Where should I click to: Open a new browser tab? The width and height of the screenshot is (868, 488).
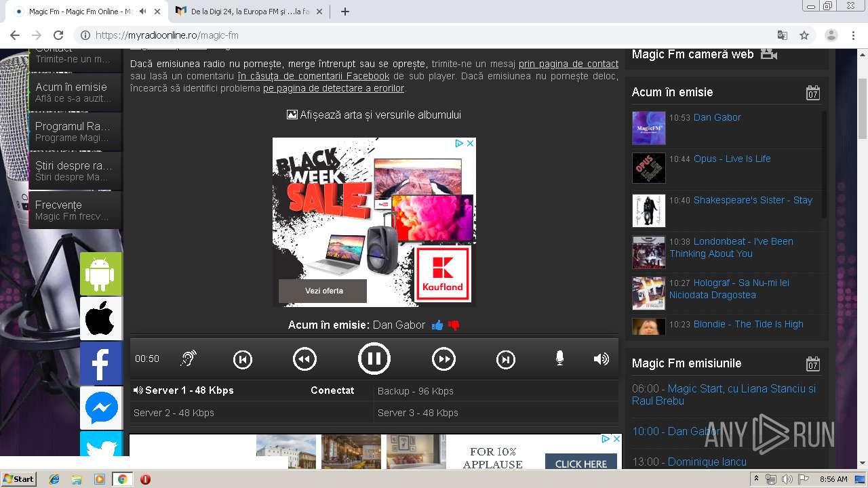(x=345, y=12)
